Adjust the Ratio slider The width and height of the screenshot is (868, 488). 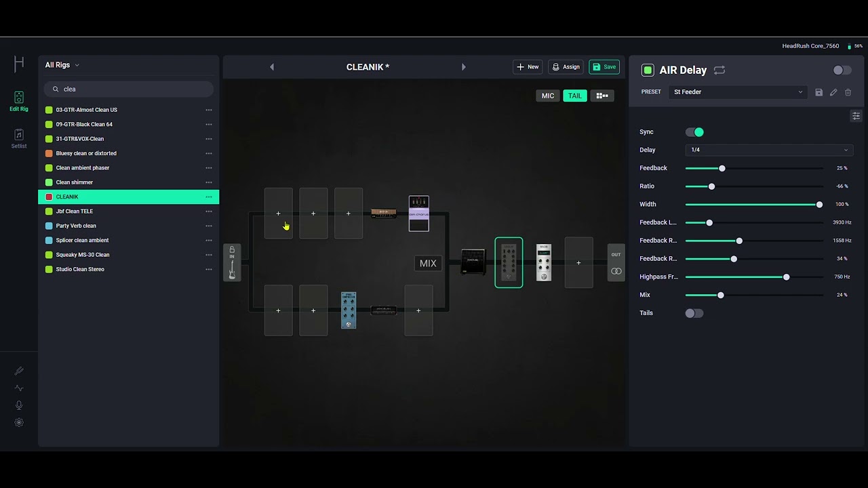point(754,186)
